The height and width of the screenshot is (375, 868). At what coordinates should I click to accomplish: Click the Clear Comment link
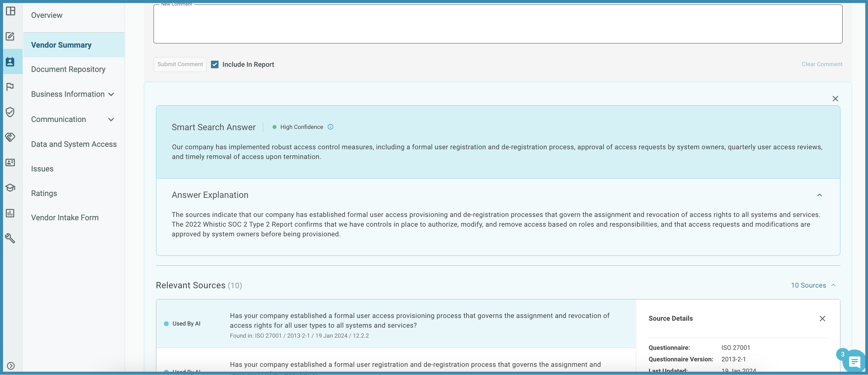822,64
